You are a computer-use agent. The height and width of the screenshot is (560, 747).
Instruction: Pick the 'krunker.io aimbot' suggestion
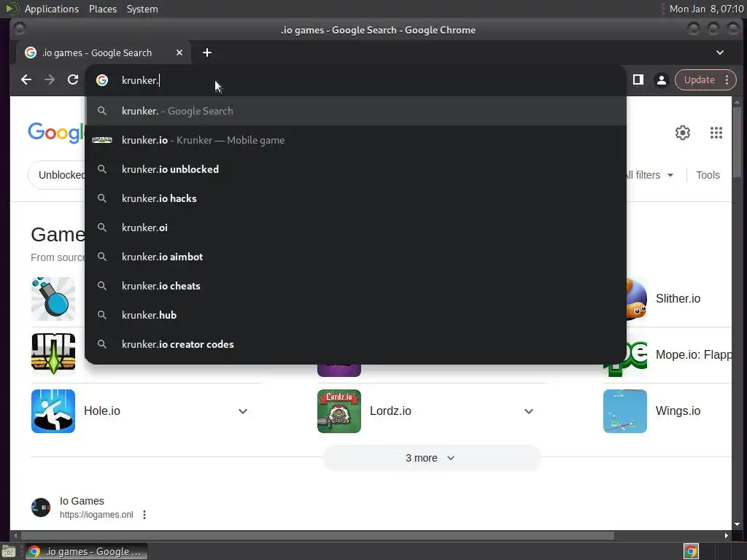[355, 257]
